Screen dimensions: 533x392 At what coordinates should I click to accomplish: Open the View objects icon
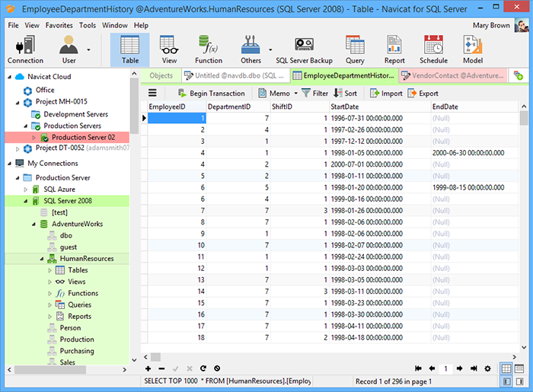coord(169,50)
